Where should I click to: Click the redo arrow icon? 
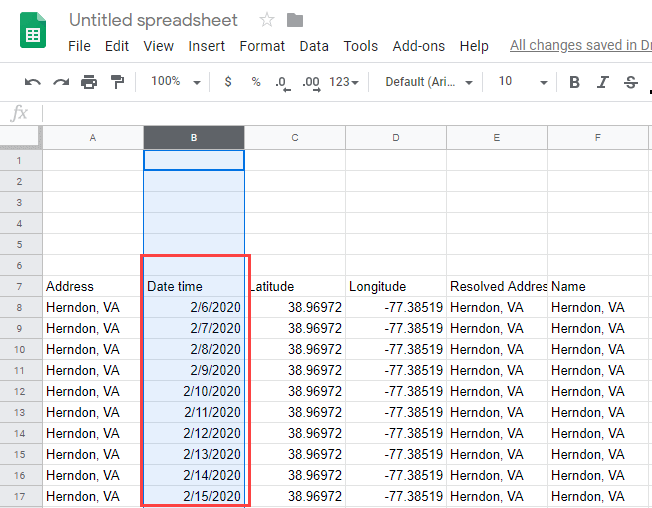[x=61, y=82]
